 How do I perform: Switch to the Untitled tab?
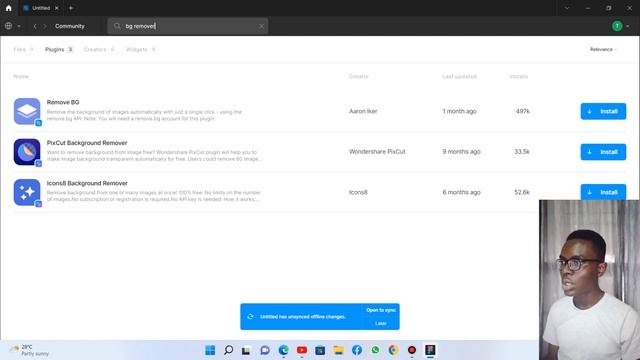tap(41, 8)
